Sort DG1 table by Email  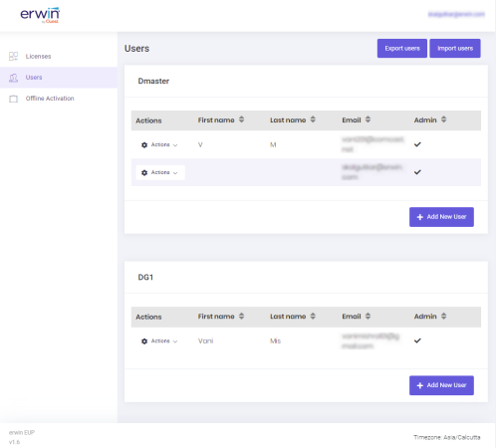pos(368,316)
